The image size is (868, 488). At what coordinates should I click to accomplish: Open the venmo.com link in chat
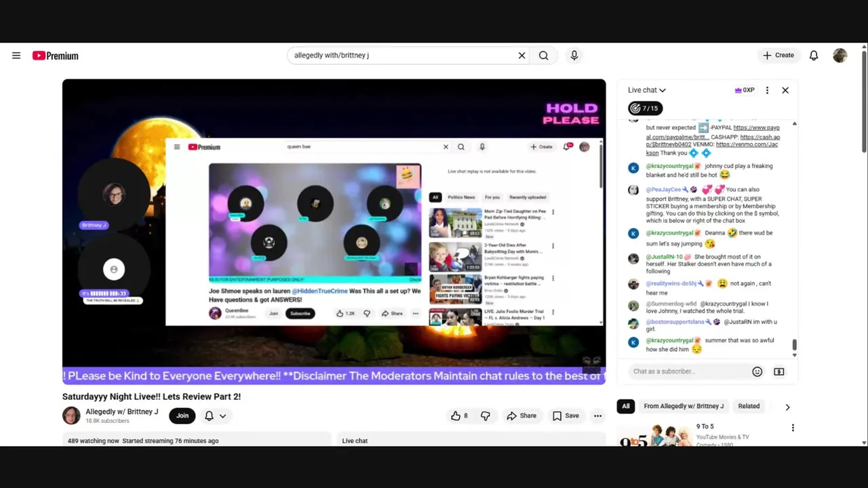point(712,148)
